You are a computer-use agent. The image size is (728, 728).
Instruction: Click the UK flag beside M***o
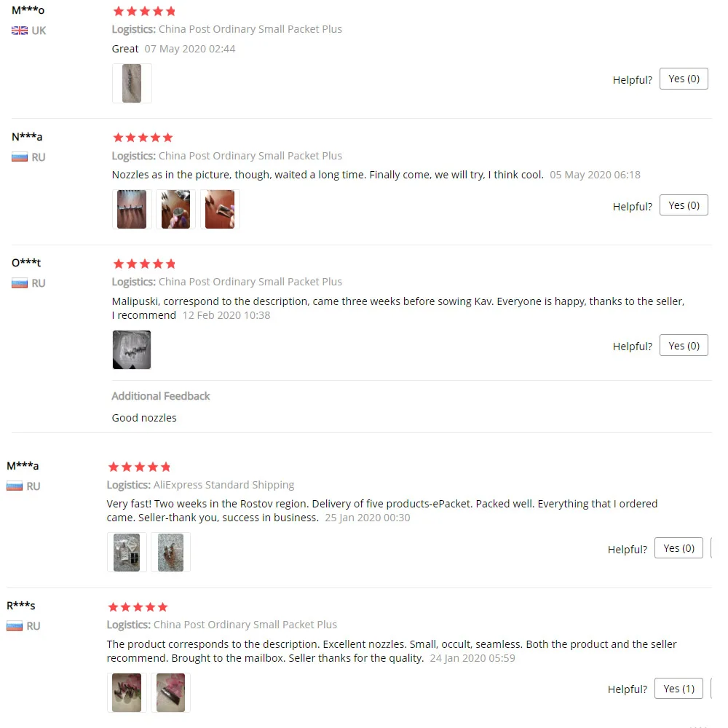pyautogui.click(x=20, y=31)
